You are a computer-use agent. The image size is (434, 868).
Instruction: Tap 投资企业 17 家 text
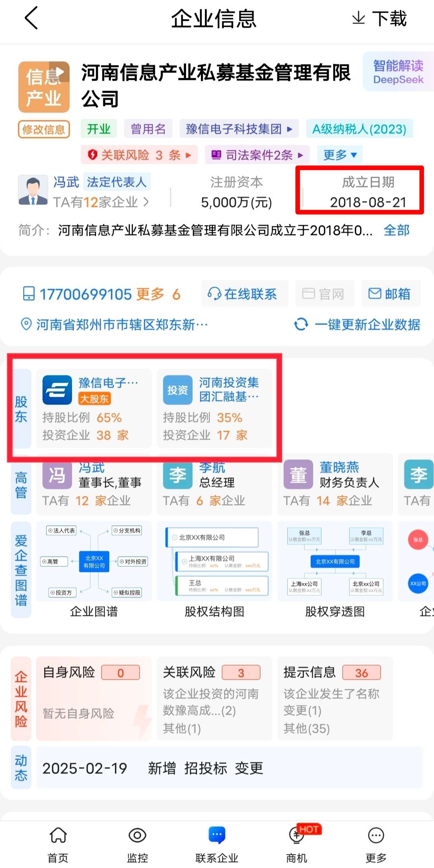coord(205,435)
